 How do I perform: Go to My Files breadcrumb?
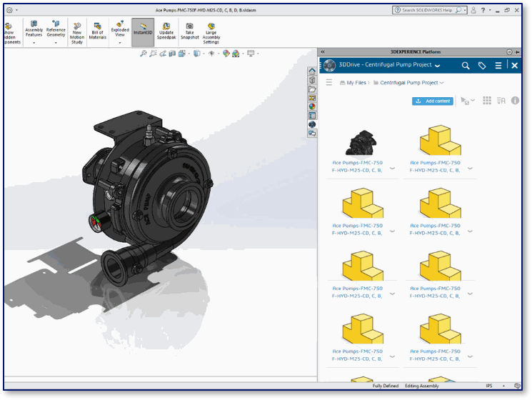tap(356, 82)
